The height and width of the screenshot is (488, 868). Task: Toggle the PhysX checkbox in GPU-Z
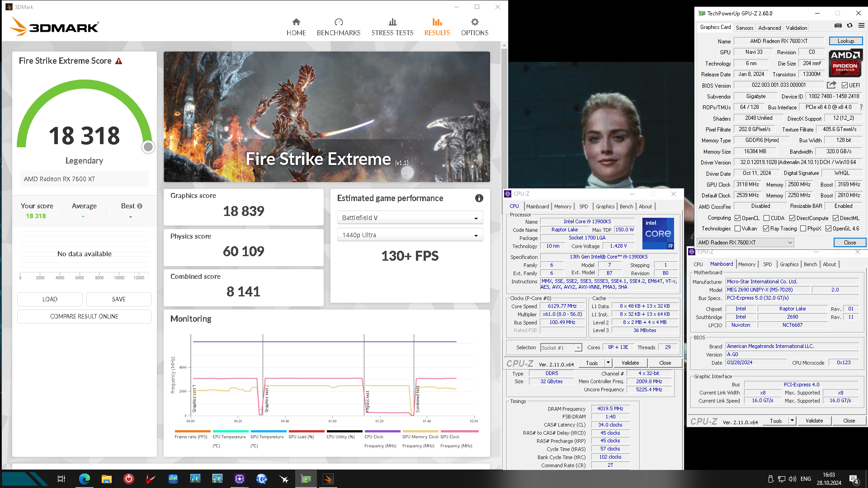tap(803, 229)
